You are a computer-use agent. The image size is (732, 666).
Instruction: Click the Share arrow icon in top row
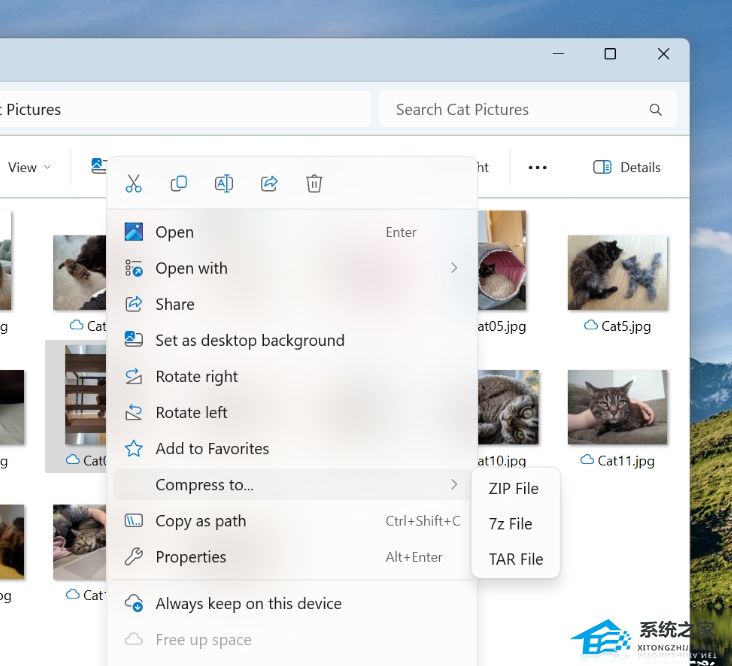pyautogui.click(x=269, y=183)
